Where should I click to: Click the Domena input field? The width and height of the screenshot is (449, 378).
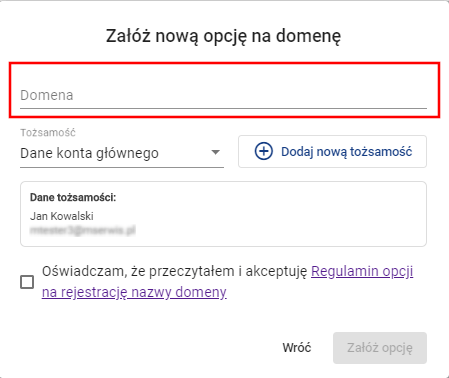(223, 95)
